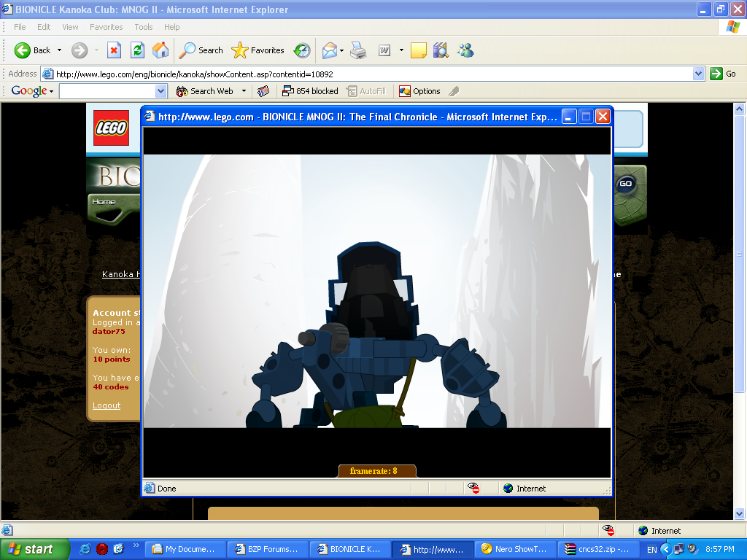Open Internet Explorer quick launch icon
Image resolution: width=747 pixels, height=560 pixels.
pyautogui.click(x=85, y=549)
